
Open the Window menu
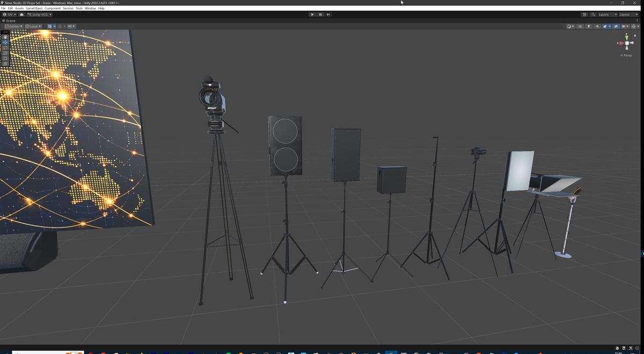[x=90, y=8]
